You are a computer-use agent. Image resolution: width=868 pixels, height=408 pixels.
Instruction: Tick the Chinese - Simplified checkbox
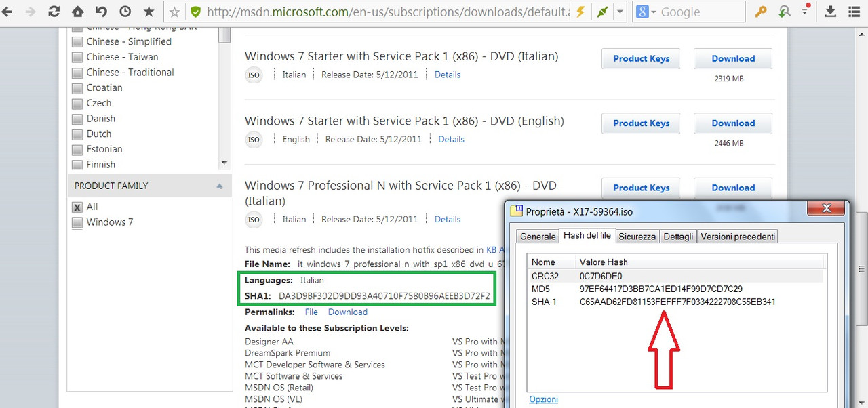(x=77, y=42)
